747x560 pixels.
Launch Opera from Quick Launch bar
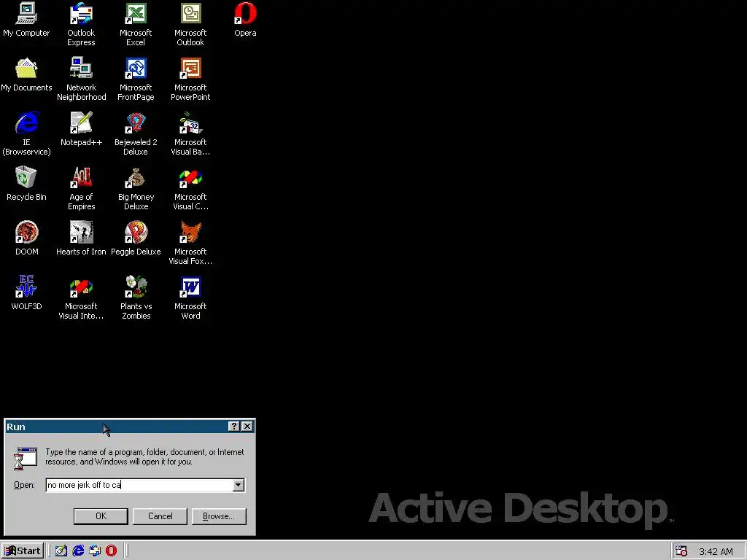pos(111,551)
